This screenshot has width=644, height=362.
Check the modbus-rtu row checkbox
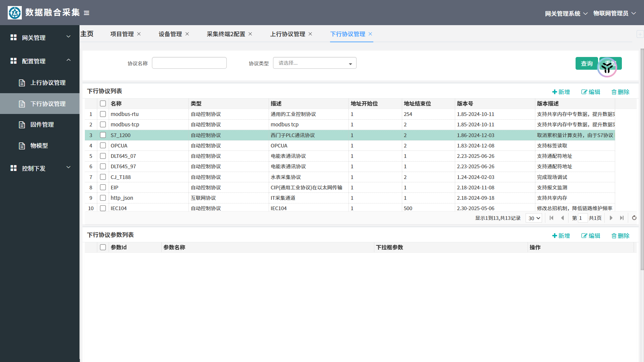[x=103, y=114]
